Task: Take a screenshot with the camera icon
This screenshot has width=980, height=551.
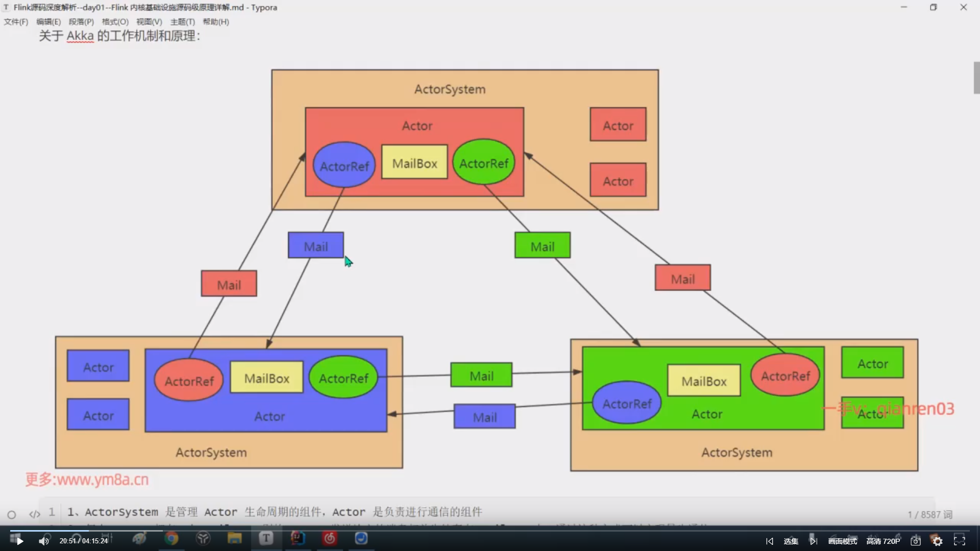Action: (916, 541)
